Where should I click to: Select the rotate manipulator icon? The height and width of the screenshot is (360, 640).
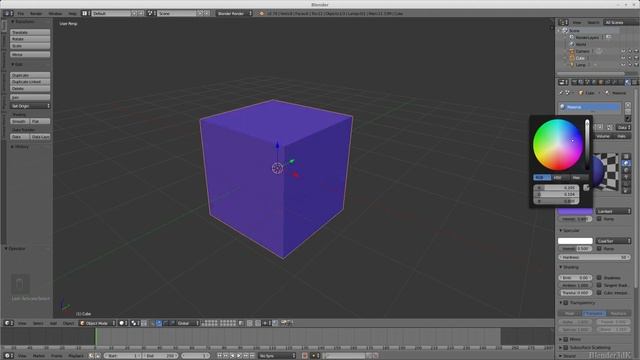[166, 323]
